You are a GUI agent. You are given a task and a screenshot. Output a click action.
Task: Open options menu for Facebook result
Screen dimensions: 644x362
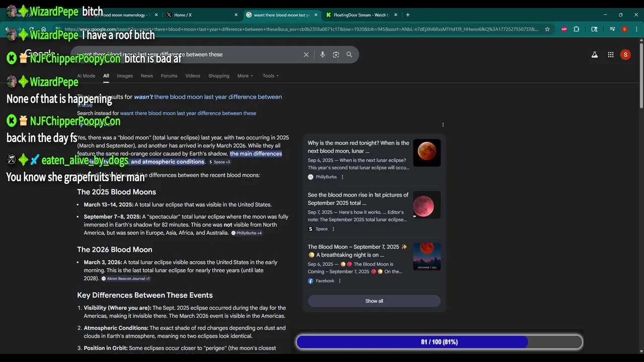point(340,281)
